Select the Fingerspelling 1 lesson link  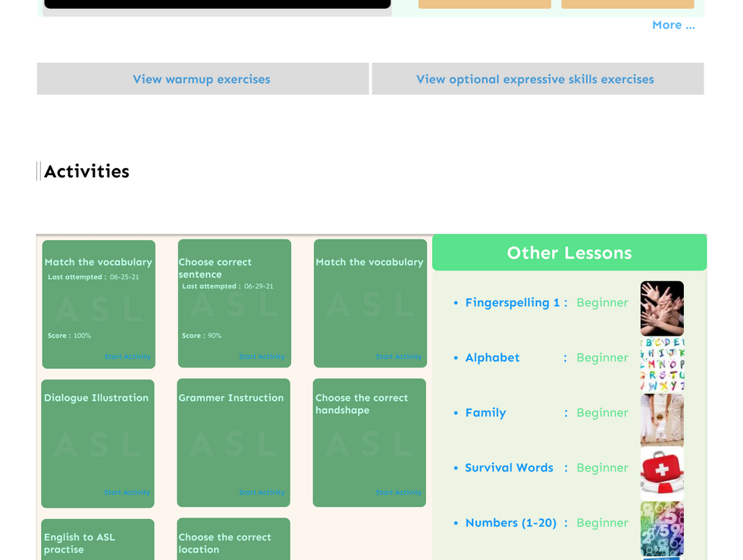[513, 302]
